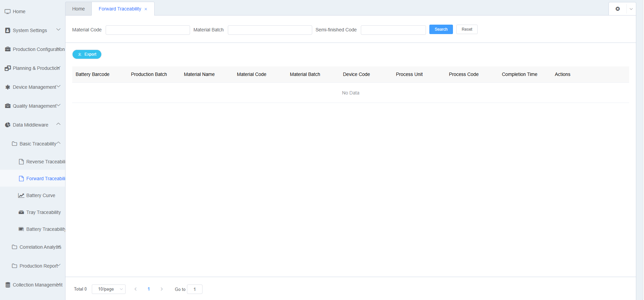Expand System Settings menu chevron
Image resolution: width=644 pixels, height=300 pixels.
tap(58, 30)
